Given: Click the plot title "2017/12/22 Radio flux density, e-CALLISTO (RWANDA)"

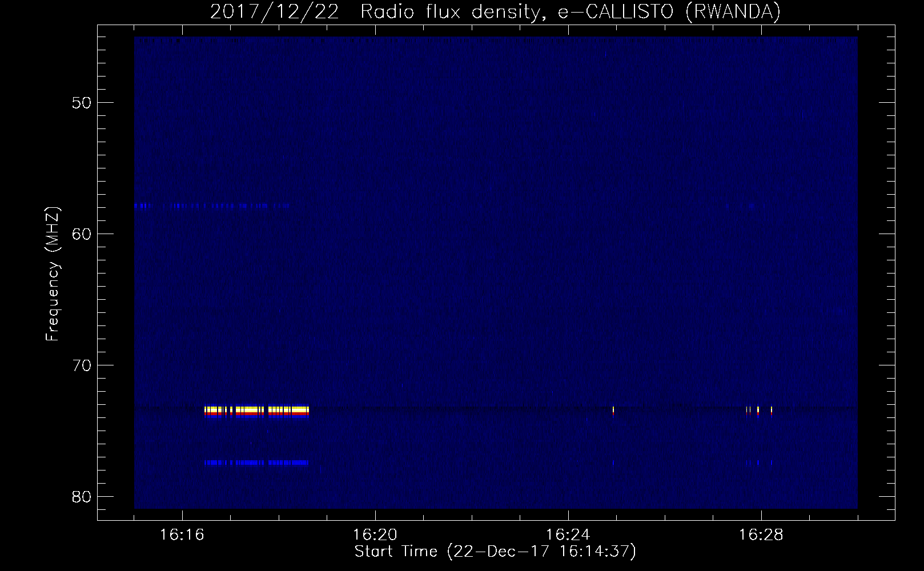Looking at the screenshot, I should point(495,11).
